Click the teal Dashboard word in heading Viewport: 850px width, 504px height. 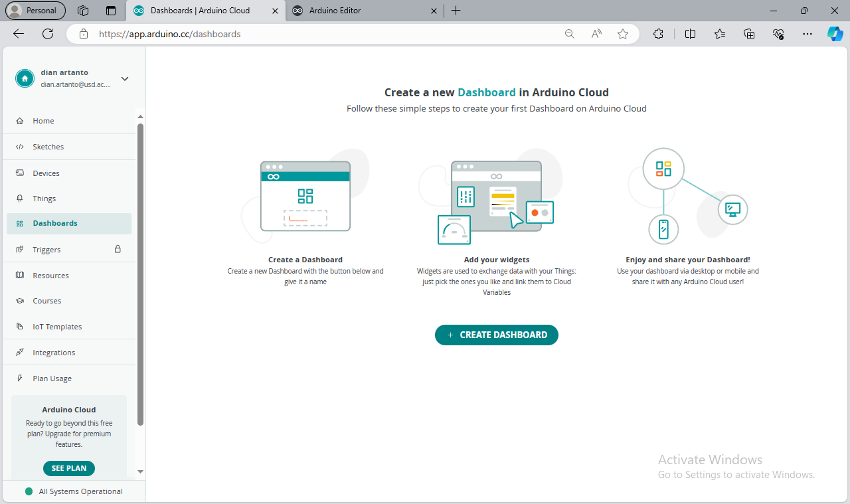coord(487,93)
